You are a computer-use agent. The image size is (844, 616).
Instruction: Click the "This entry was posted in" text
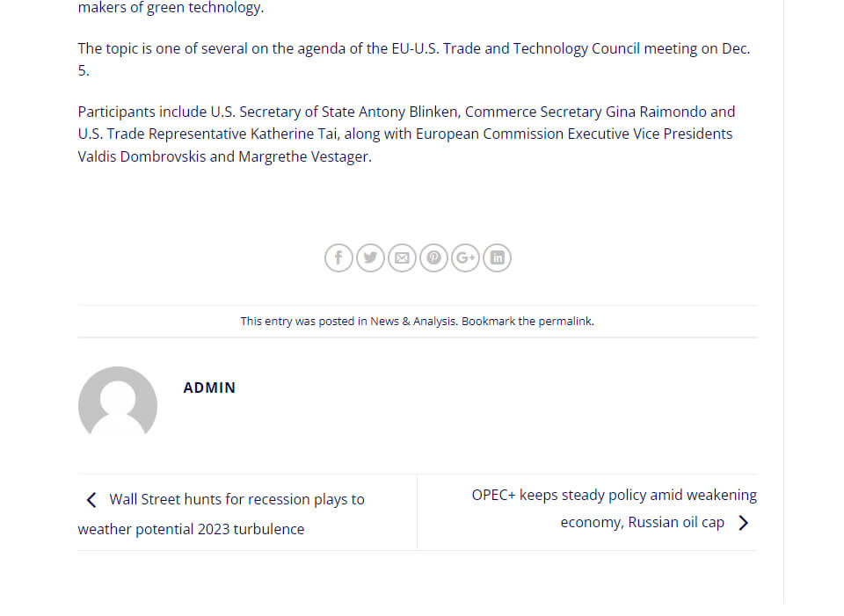[303, 322]
